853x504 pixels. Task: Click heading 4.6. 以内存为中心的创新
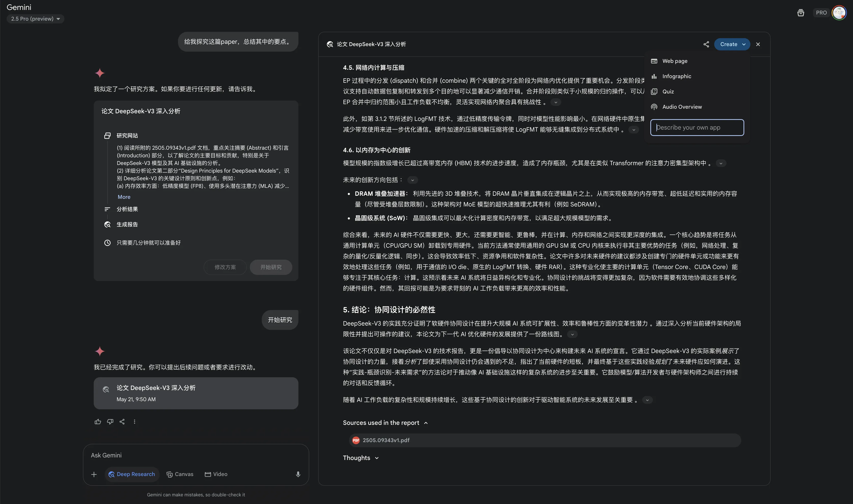pyautogui.click(x=376, y=150)
